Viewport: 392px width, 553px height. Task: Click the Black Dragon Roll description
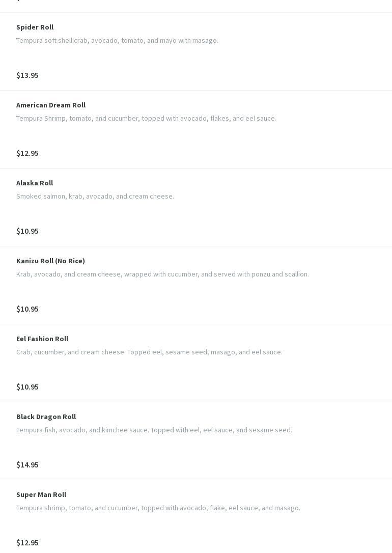point(154,430)
